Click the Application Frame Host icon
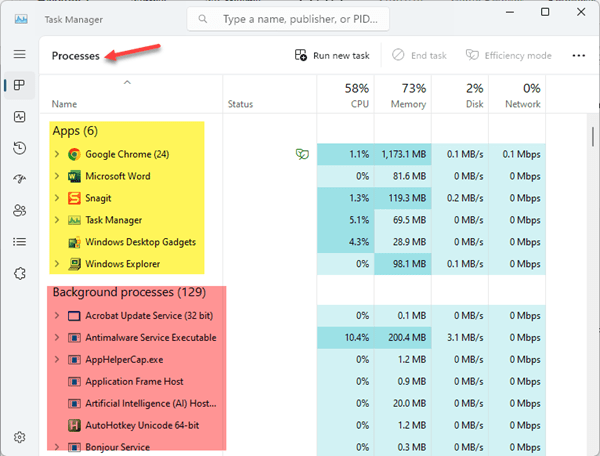The height and width of the screenshot is (456, 600). coord(74,382)
